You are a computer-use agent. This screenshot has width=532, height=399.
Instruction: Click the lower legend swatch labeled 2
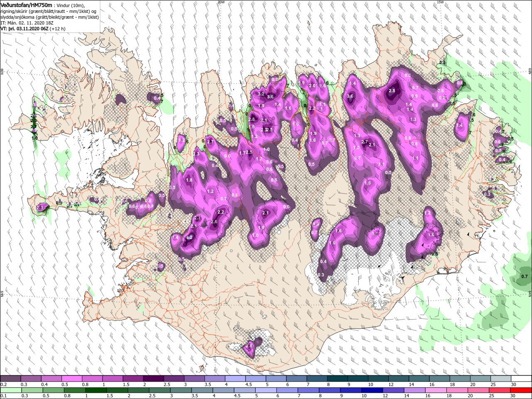(138, 390)
